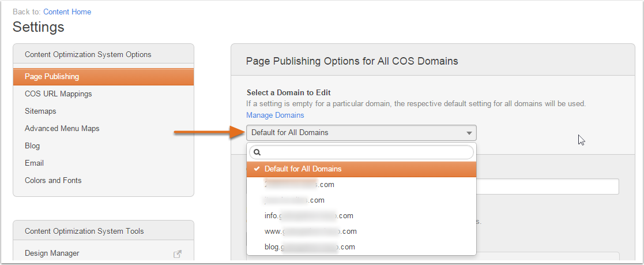644x265 pixels.
Task: Expand the Default for All Domains dropdown
Action: tap(361, 133)
